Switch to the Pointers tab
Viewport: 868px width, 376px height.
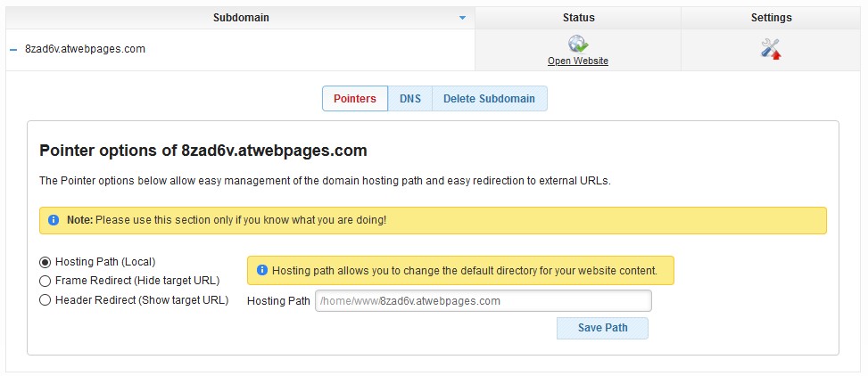coord(354,99)
